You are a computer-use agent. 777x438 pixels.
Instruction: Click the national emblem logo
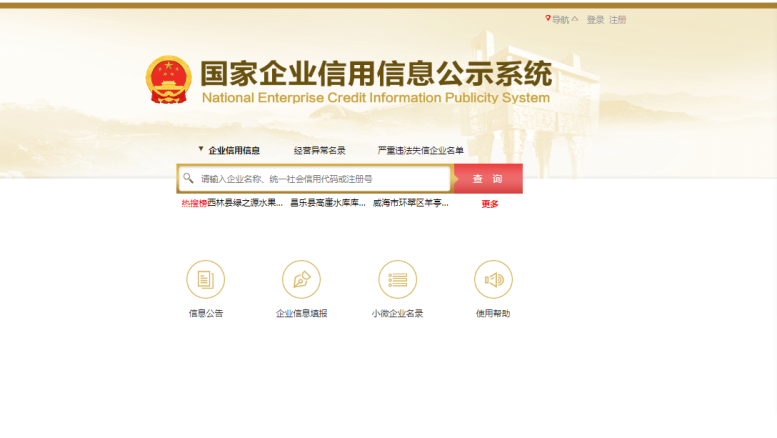168,80
